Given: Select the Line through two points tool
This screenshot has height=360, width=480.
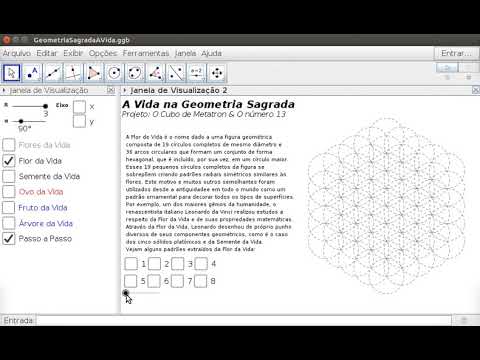Looking at the screenshot, I should (53, 73).
